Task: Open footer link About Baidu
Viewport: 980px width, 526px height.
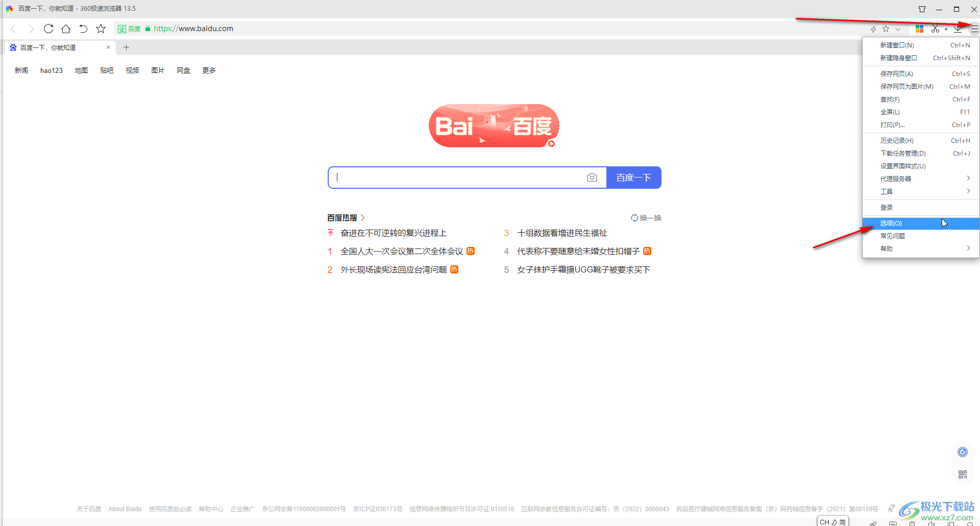Action: pos(125,509)
